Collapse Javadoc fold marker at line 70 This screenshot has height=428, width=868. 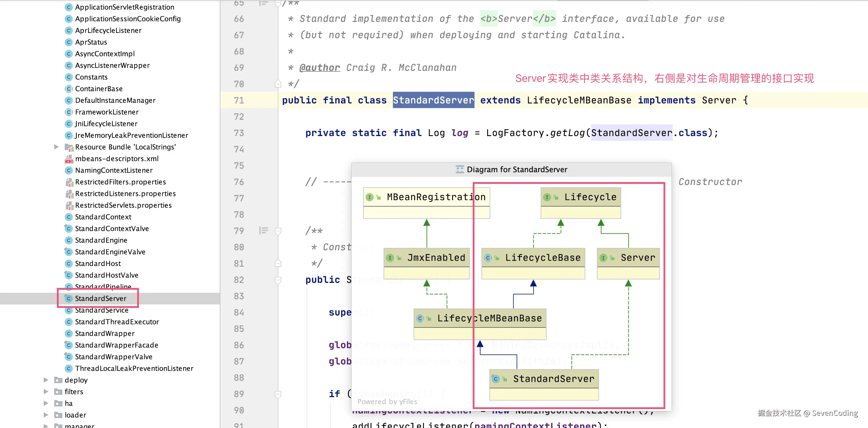click(x=278, y=84)
